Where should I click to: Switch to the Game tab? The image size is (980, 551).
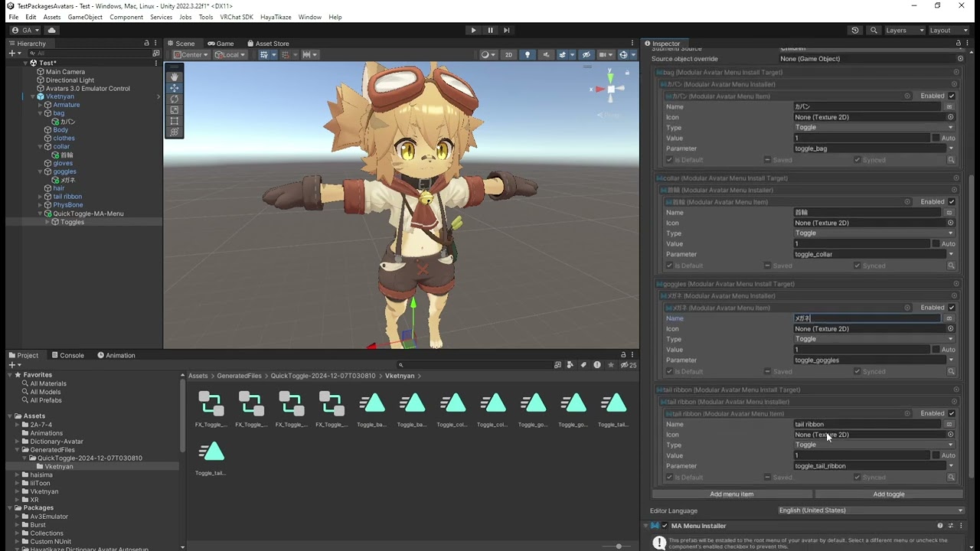[220, 44]
